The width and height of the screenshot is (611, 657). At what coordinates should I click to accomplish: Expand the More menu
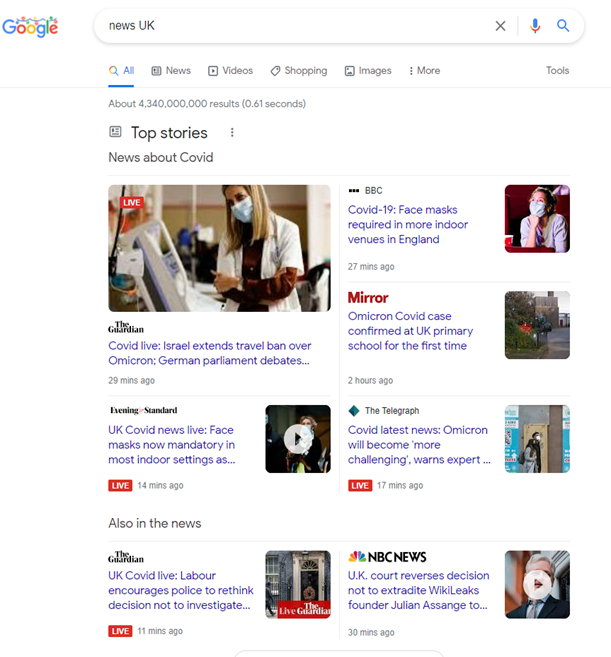click(x=425, y=70)
